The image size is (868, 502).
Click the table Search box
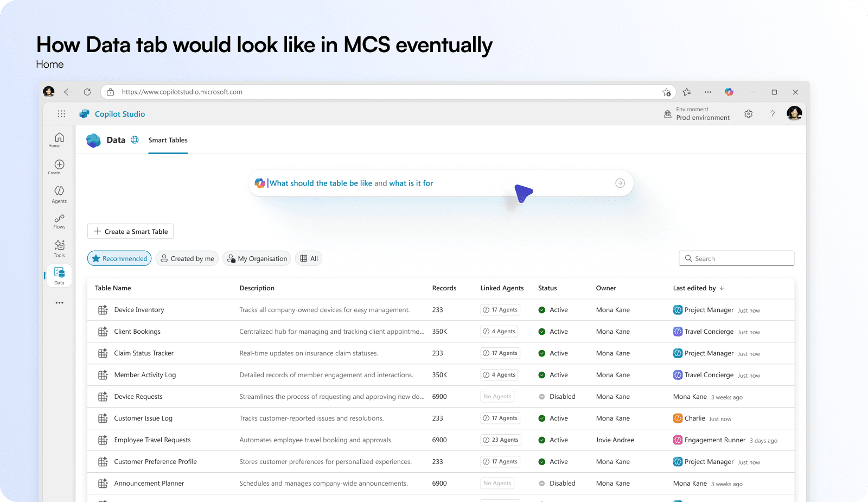pos(737,258)
